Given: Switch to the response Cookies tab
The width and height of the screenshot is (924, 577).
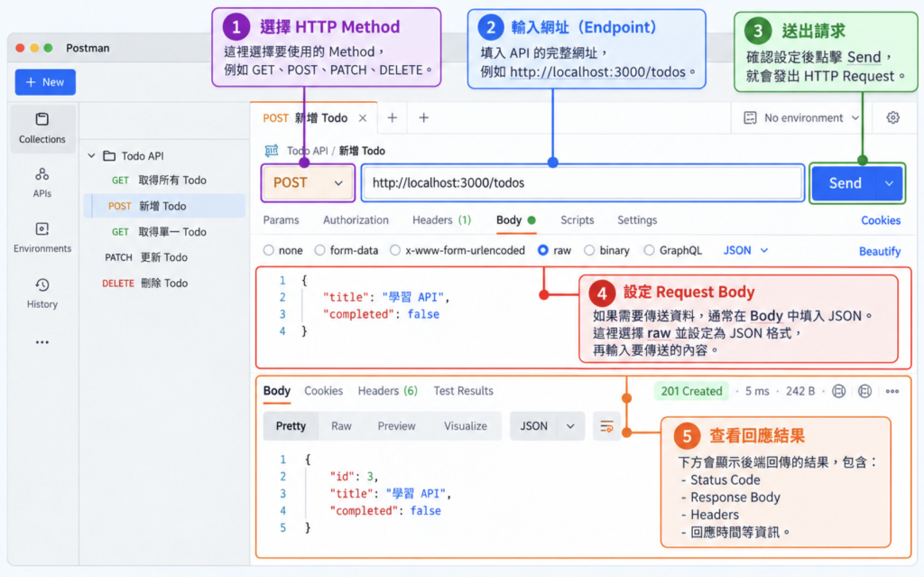Looking at the screenshot, I should [324, 391].
